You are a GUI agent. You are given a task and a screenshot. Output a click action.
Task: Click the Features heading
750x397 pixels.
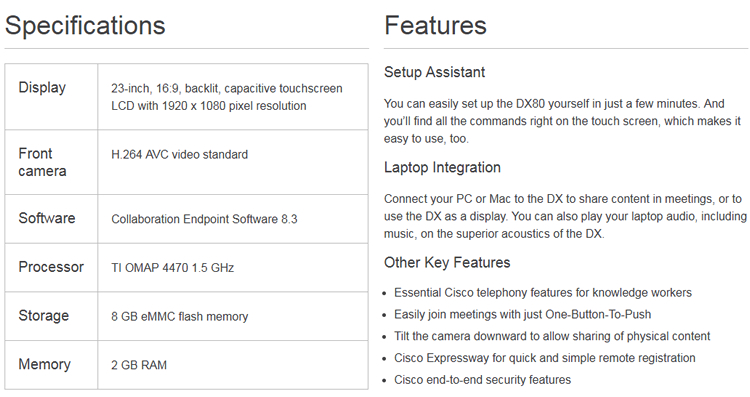(x=435, y=25)
